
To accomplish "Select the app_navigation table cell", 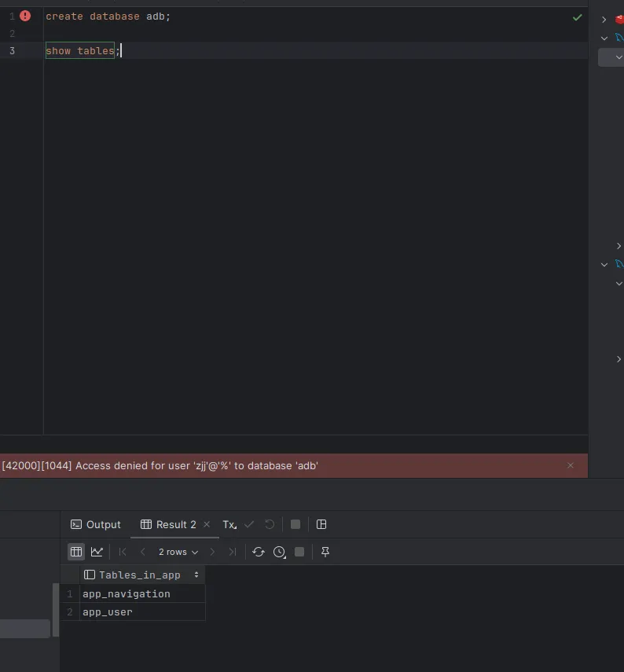I will 126,593.
